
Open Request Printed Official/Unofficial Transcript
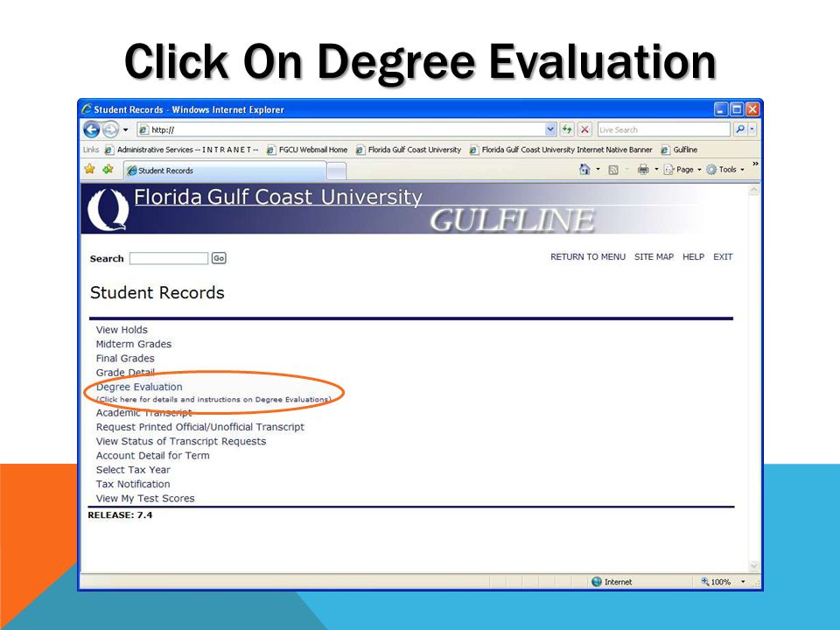coord(200,427)
